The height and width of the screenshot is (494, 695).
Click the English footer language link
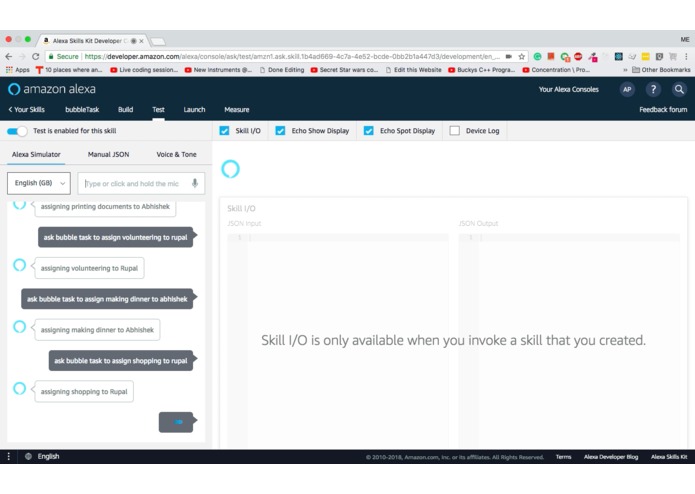[48, 456]
